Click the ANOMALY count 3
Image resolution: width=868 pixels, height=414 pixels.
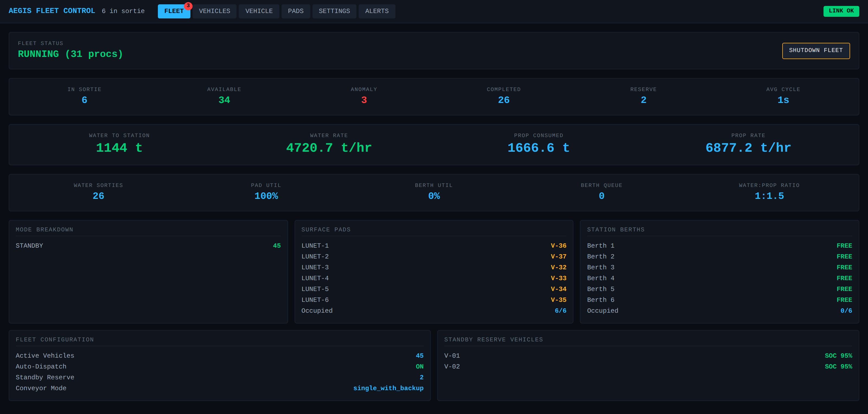pyautogui.click(x=364, y=100)
